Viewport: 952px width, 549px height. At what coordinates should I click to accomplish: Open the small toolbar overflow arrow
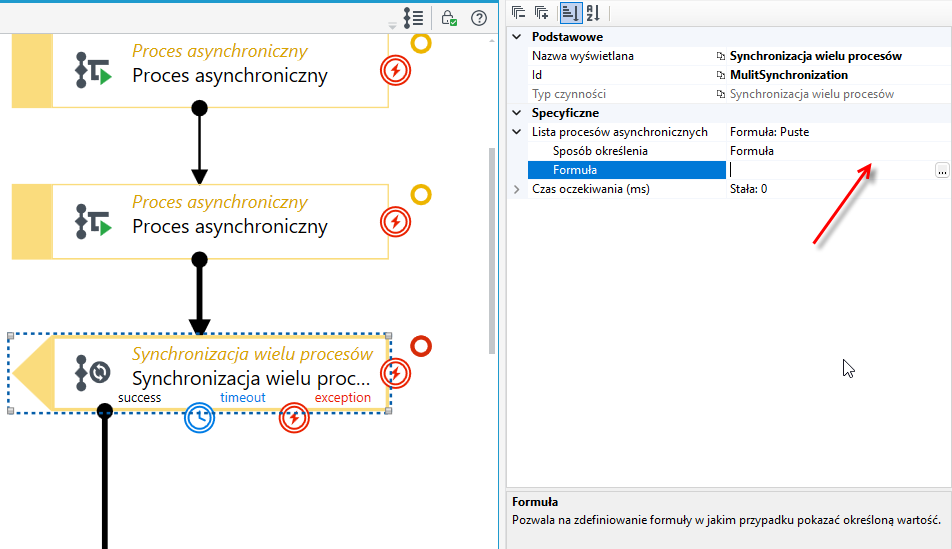click(x=392, y=26)
